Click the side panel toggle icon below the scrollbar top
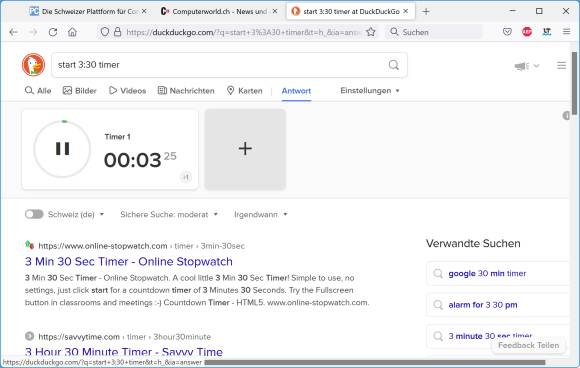 pos(566,116)
